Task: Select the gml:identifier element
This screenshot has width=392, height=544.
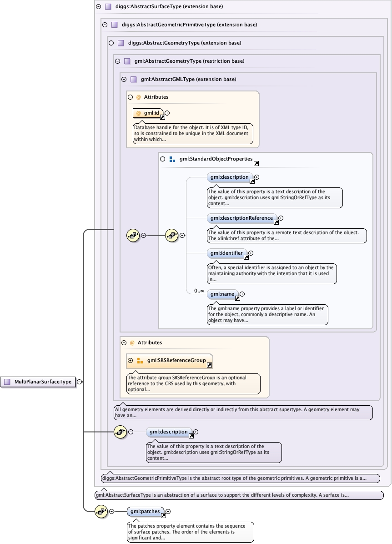Action: 226,253
